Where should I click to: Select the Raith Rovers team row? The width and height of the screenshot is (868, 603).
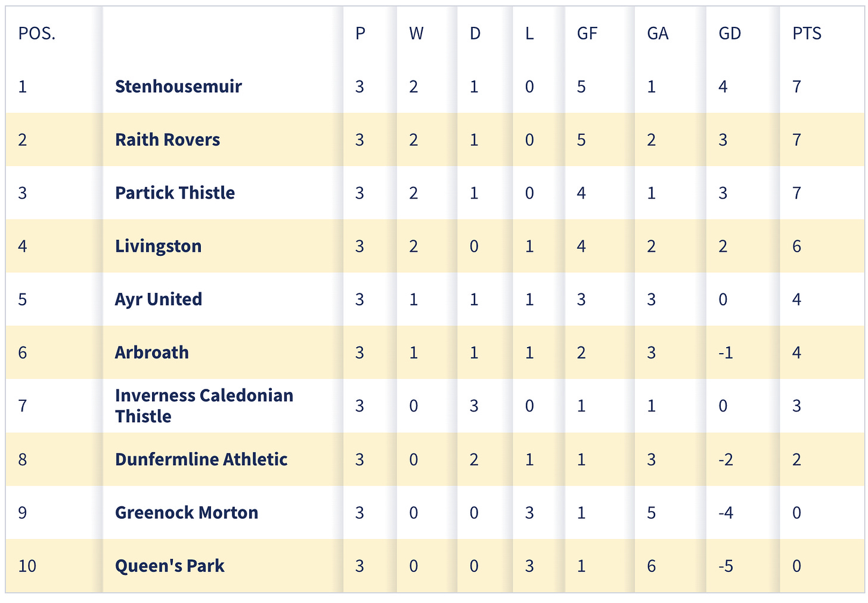435,140
